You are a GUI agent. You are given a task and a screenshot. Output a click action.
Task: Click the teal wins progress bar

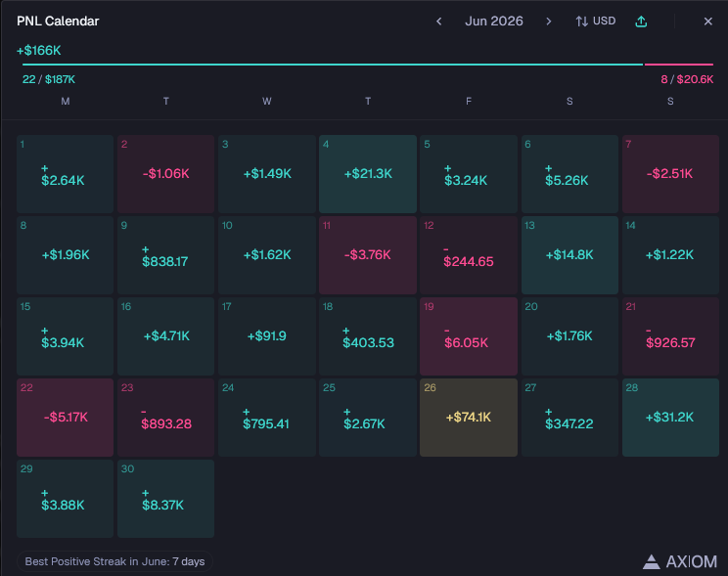[x=333, y=65]
